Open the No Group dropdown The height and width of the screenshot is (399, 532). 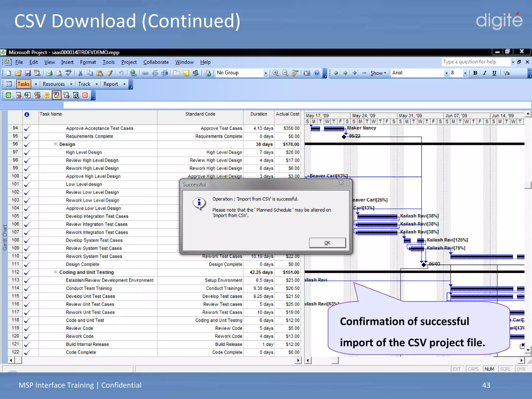coord(265,73)
